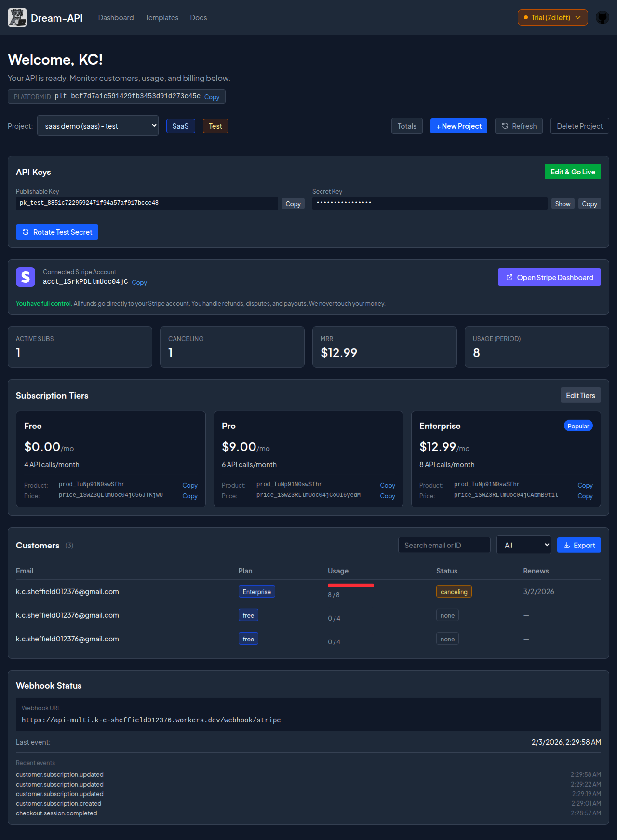Screen dimensions: 617x840
Task: Copy the connected Stripe account ID
Action: click(139, 282)
